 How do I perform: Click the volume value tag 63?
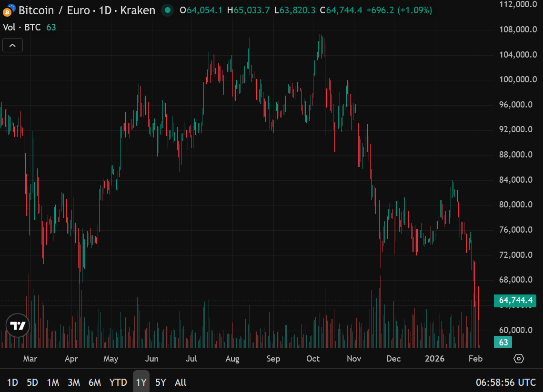coord(503,342)
